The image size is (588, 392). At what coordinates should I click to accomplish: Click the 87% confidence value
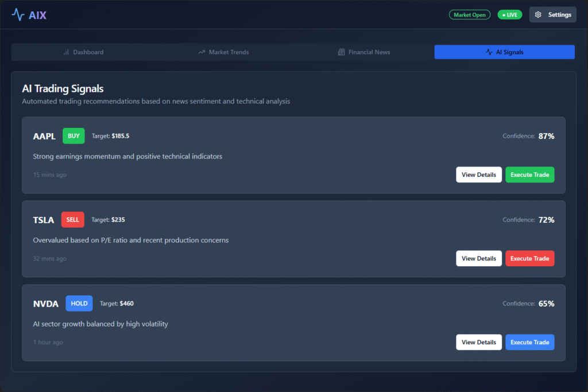click(547, 136)
